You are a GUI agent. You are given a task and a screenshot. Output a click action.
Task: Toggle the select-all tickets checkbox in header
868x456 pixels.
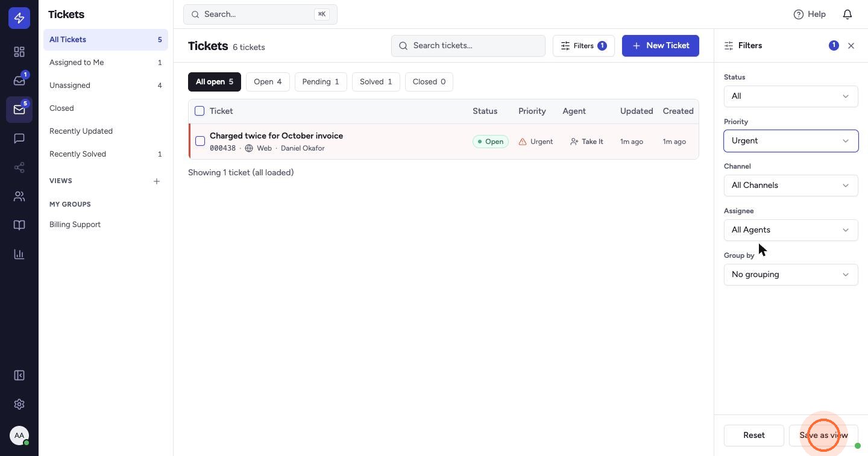pyautogui.click(x=200, y=111)
